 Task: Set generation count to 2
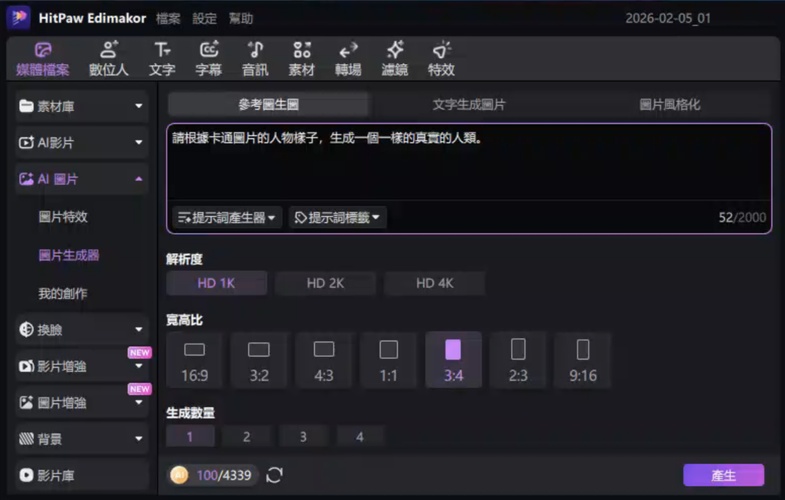click(247, 436)
